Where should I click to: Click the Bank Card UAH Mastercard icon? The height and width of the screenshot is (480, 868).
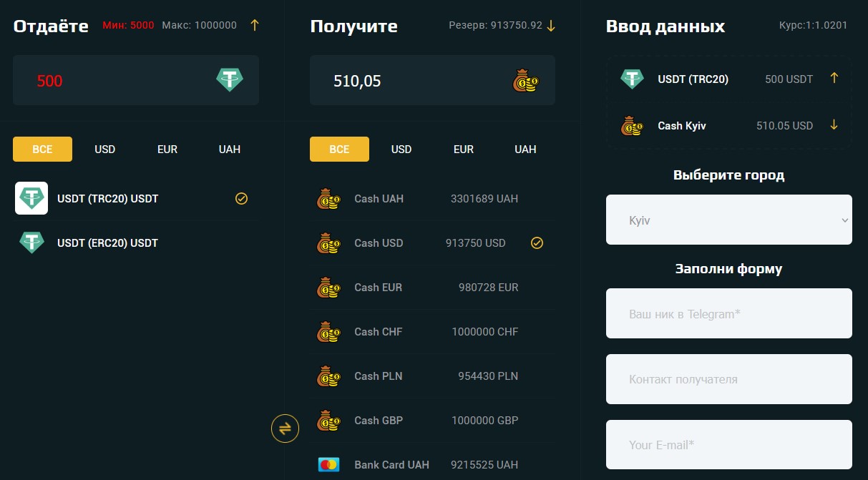click(x=328, y=465)
